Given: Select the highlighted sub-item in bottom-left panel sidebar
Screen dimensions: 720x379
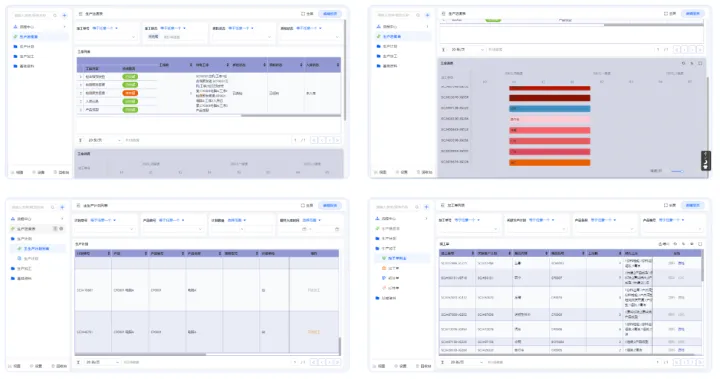Looking at the screenshot, I should click(x=38, y=249).
